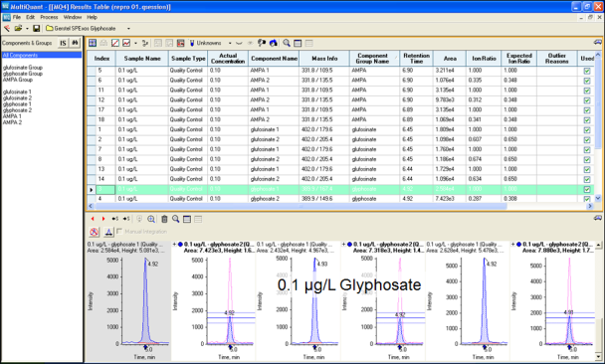Click the trash can delete icon
This screenshot has width=605, height=364.
pos(164,219)
